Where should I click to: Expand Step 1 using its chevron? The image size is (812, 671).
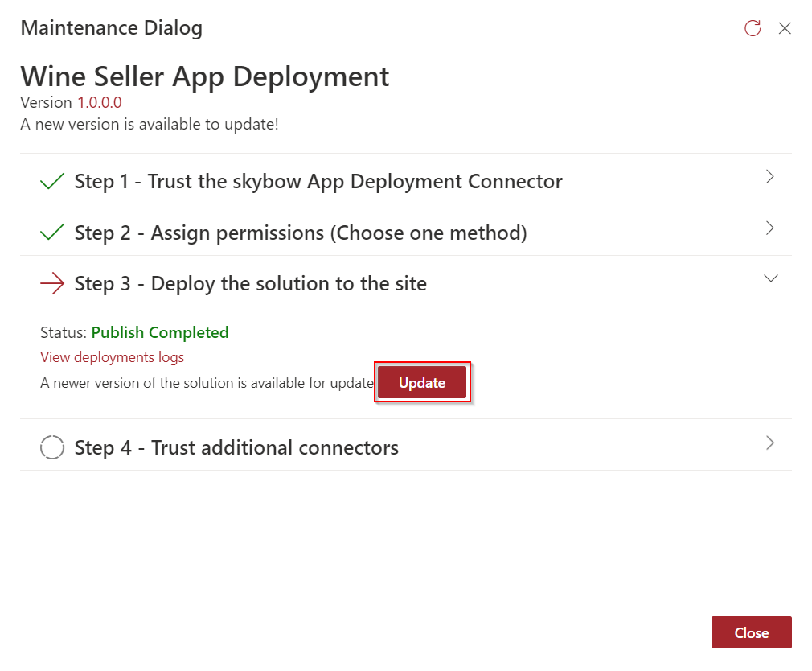point(770,177)
